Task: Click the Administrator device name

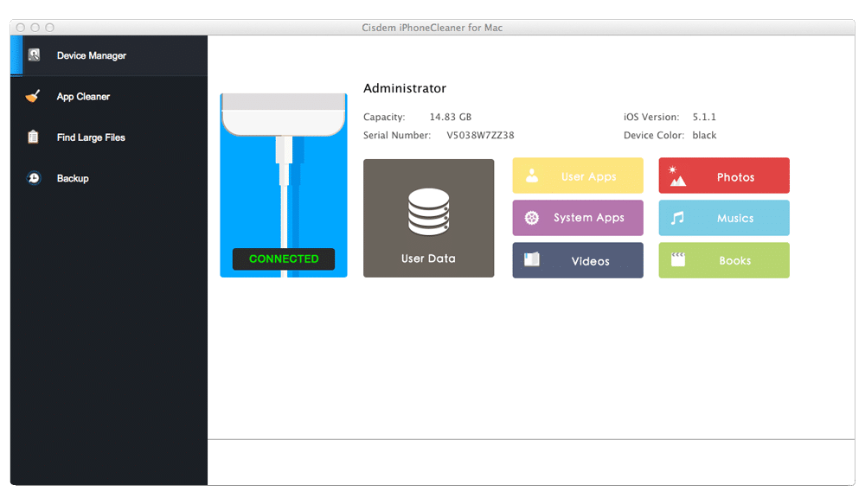Action: coord(405,88)
